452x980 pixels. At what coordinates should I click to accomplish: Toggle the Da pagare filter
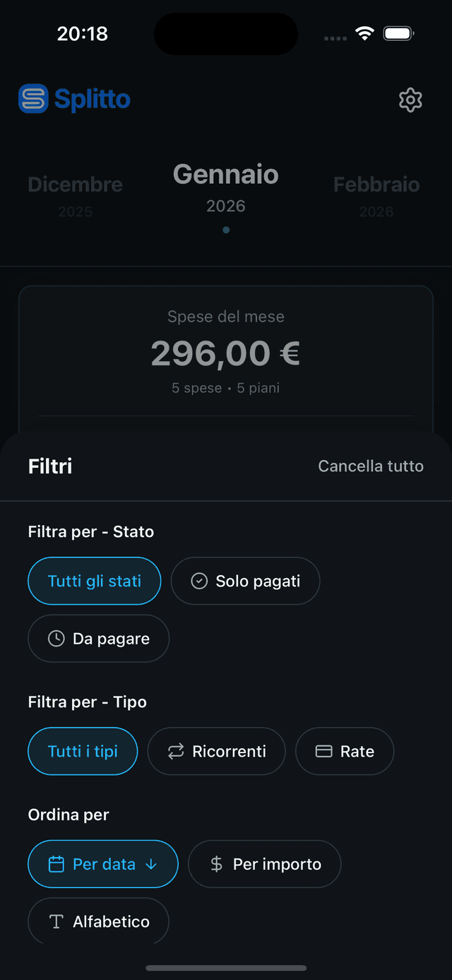[98, 638]
